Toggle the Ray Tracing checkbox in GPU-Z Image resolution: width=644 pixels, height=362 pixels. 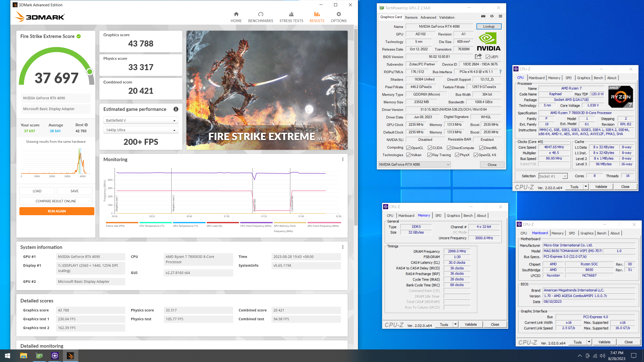(x=429, y=155)
